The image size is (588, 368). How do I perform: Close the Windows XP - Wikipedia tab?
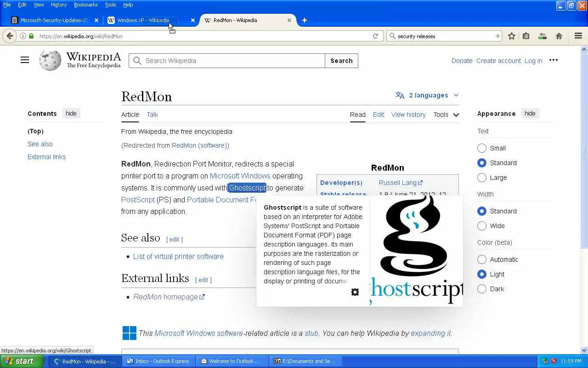point(192,20)
